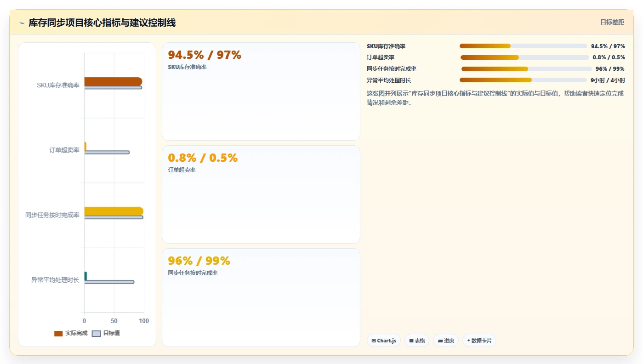
Task: Toggle the 目标值 legend item
Action: (x=106, y=333)
